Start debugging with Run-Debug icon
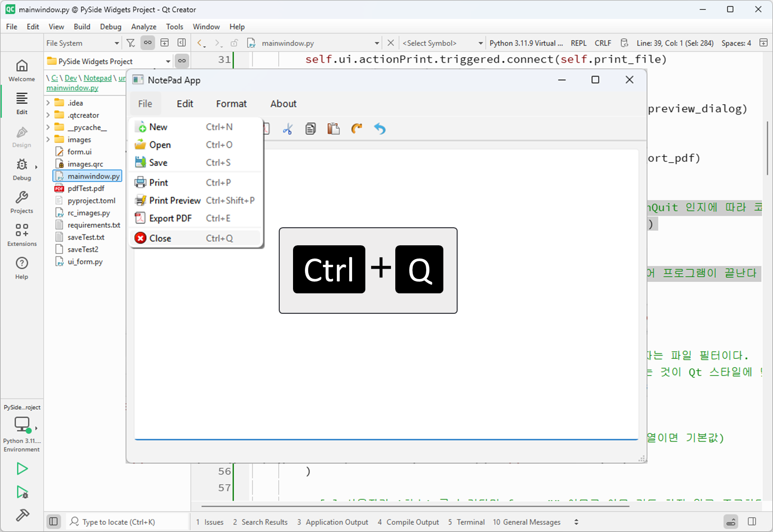The image size is (773, 532). pos(22,492)
